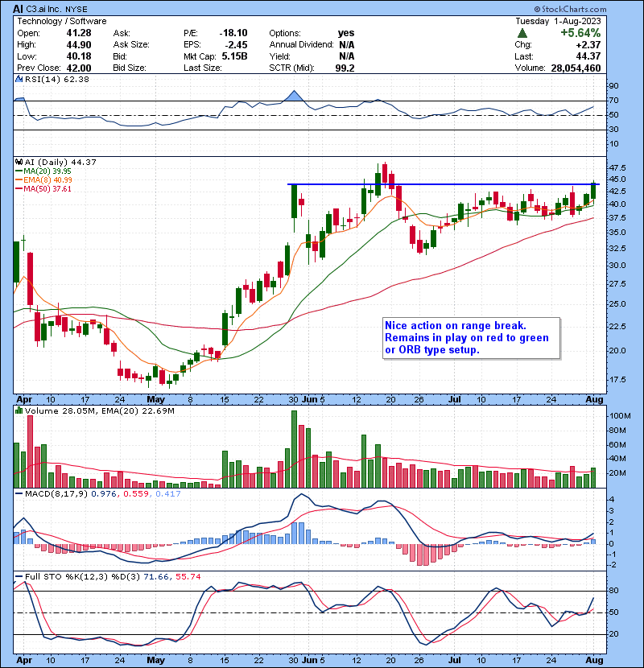
Task: Click the Mkt Cap value 5.15B
Action: click(x=234, y=56)
